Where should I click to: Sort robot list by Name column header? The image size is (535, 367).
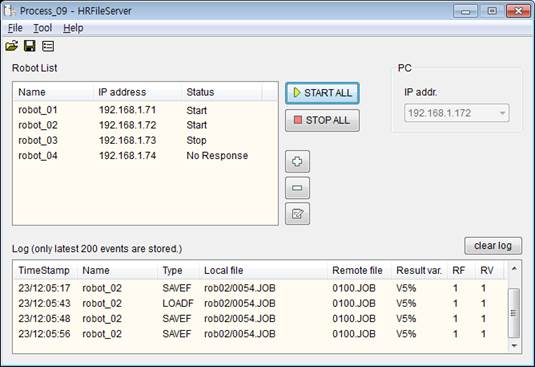click(53, 92)
